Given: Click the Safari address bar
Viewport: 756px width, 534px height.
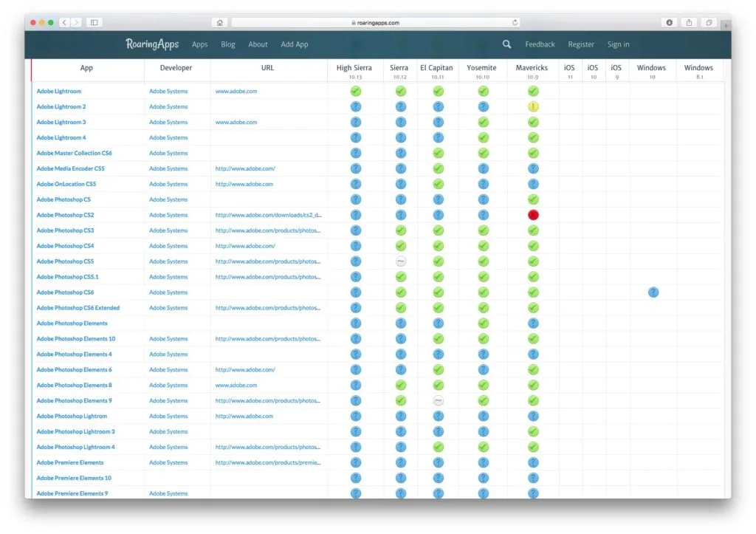Looking at the screenshot, I should tap(375, 23).
